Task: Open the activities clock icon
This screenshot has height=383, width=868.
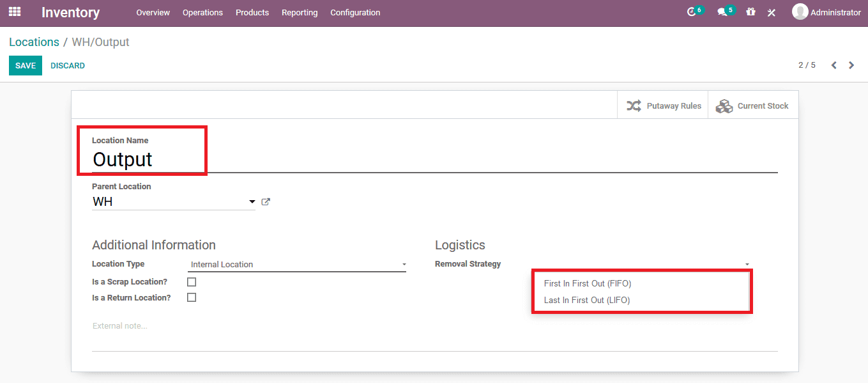Action: click(691, 12)
